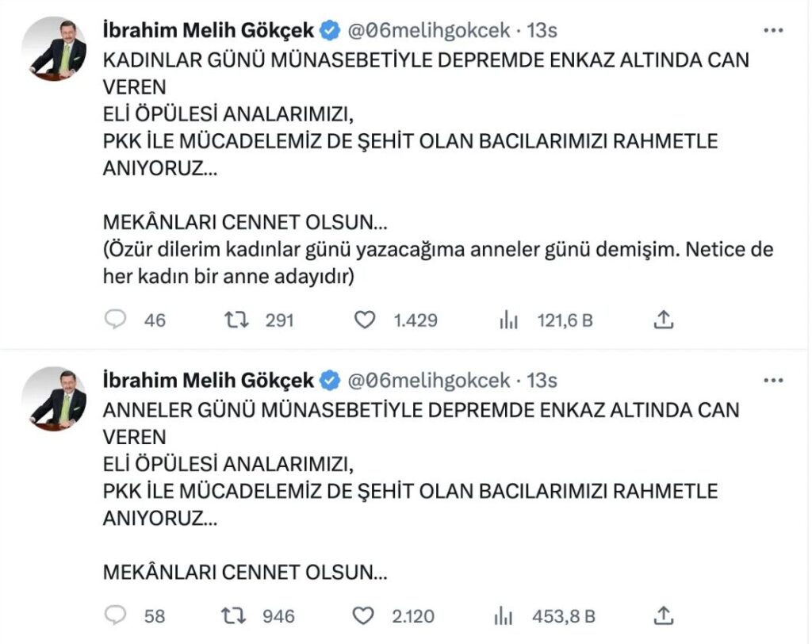Like the second tweet with 2.120 likes
Viewport: 812px width, 644px height.
364,615
